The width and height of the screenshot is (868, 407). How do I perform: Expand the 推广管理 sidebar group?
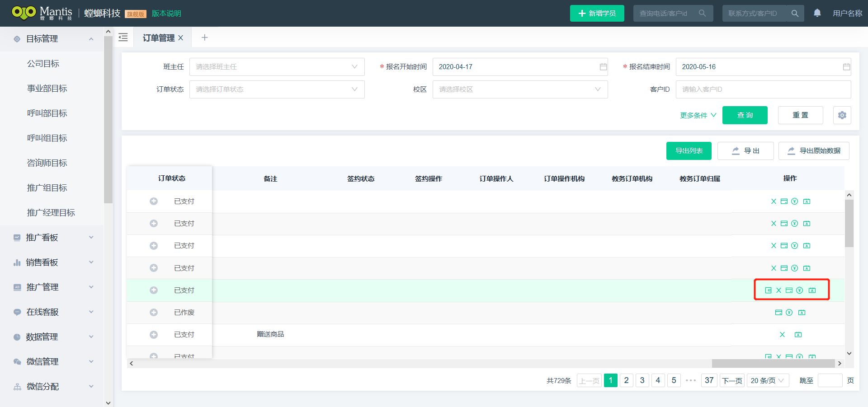pos(52,287)
